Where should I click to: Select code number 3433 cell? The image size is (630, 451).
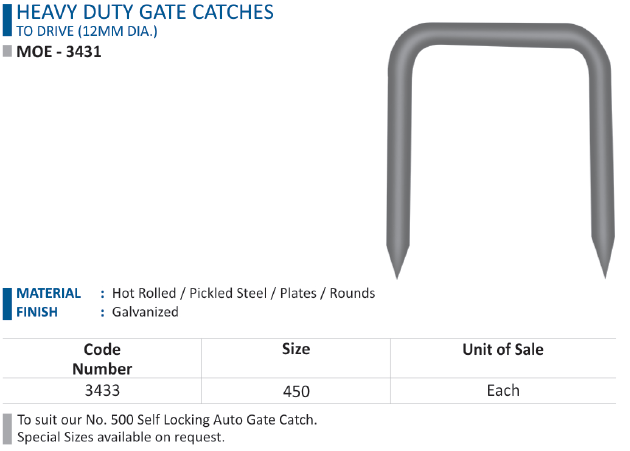pos(102,391)
